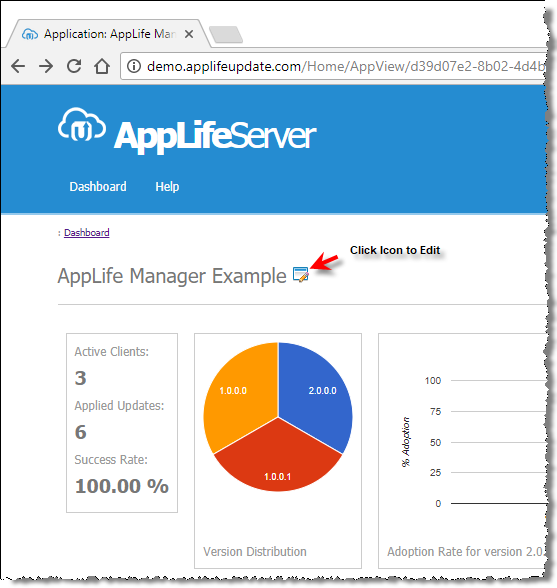Click the address bar URL field
Screen dimensions: 557x588
pyautogui.click(x=333, y=66)
